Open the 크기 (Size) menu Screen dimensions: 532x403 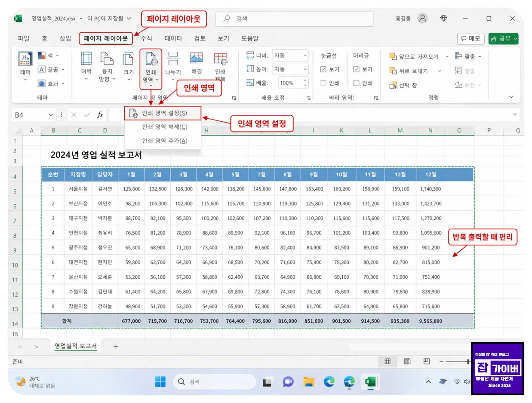click(128, 67)
